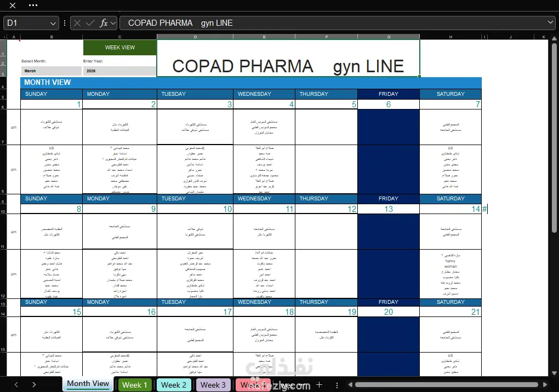559x392 pixels.
Task: Click the Name Box showing D1
Action: 27,23
